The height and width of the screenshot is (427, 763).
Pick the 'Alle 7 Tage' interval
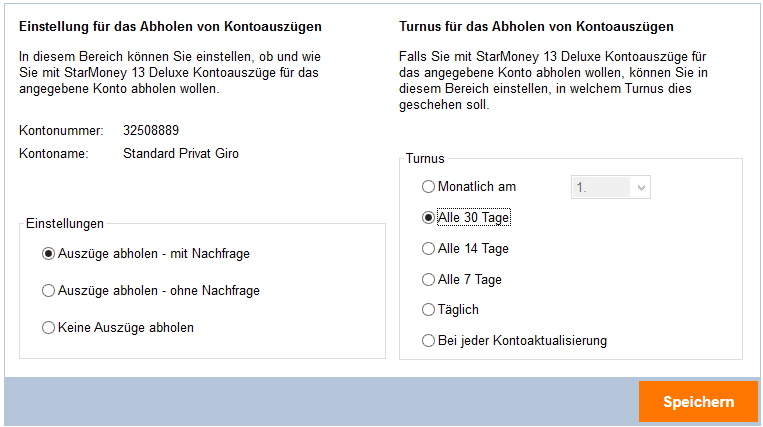point(429,279)
